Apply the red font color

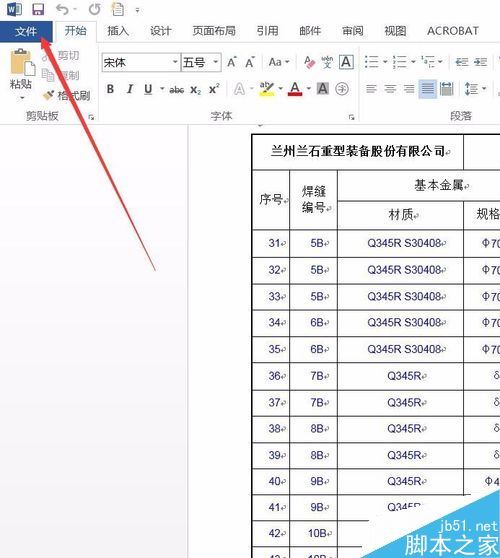coord(295,89)
